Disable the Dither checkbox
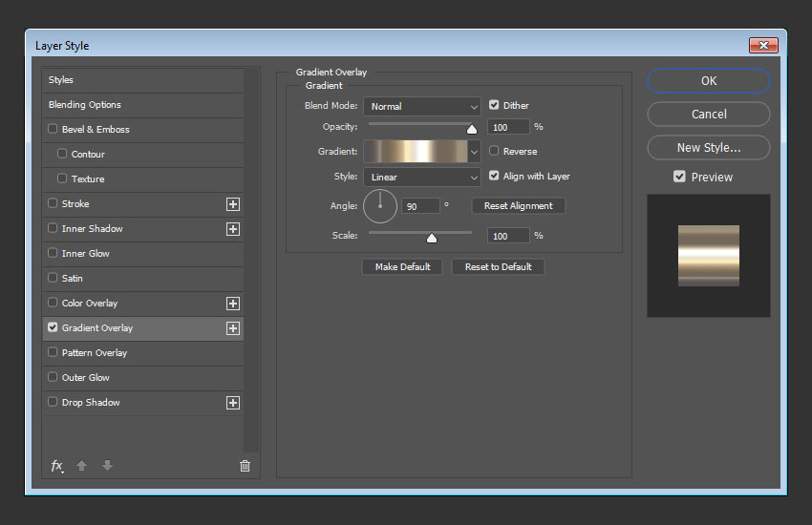 coord(495,106)
